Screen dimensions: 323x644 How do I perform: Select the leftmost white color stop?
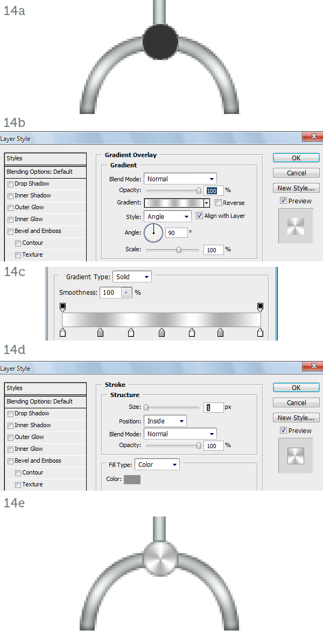62,332
